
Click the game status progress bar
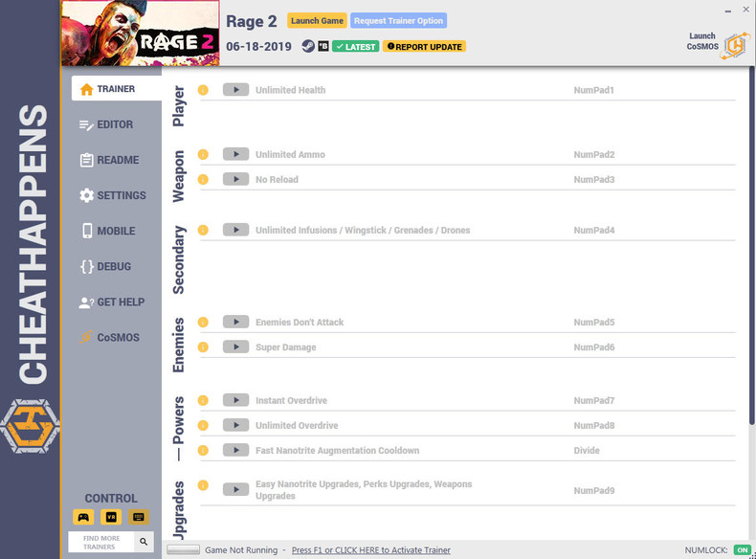(x=183, y=549)
